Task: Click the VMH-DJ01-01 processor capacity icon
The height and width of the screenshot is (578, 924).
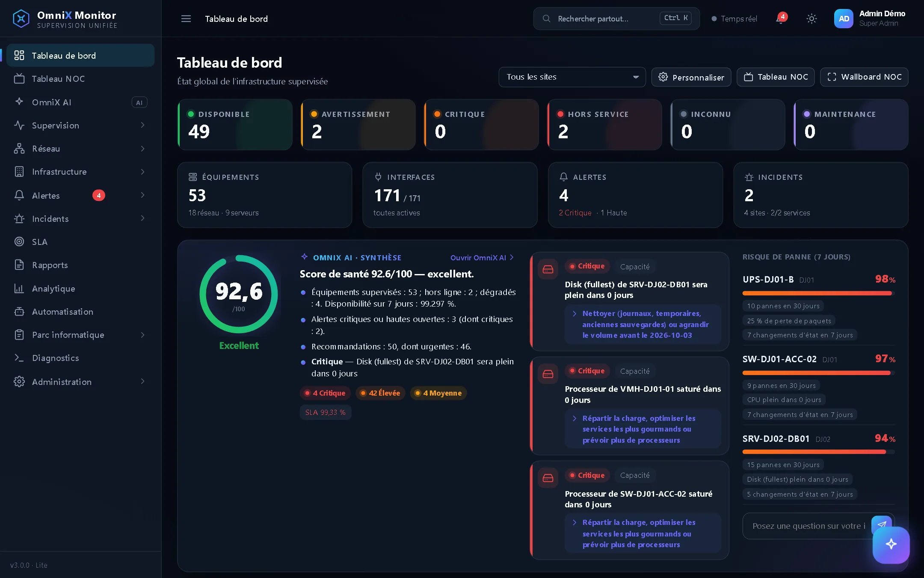Action: [548, 374]
